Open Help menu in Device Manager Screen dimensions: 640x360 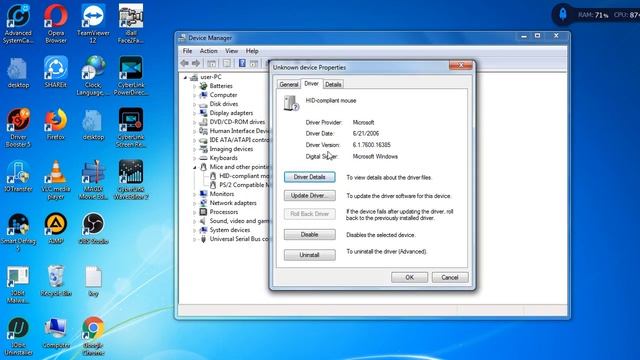(252, 51)
